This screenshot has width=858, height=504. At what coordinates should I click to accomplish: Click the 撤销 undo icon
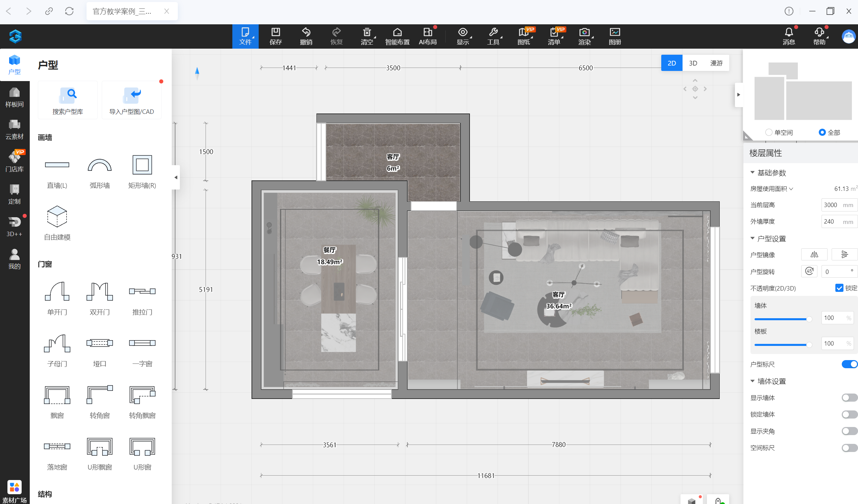(306, 32)
